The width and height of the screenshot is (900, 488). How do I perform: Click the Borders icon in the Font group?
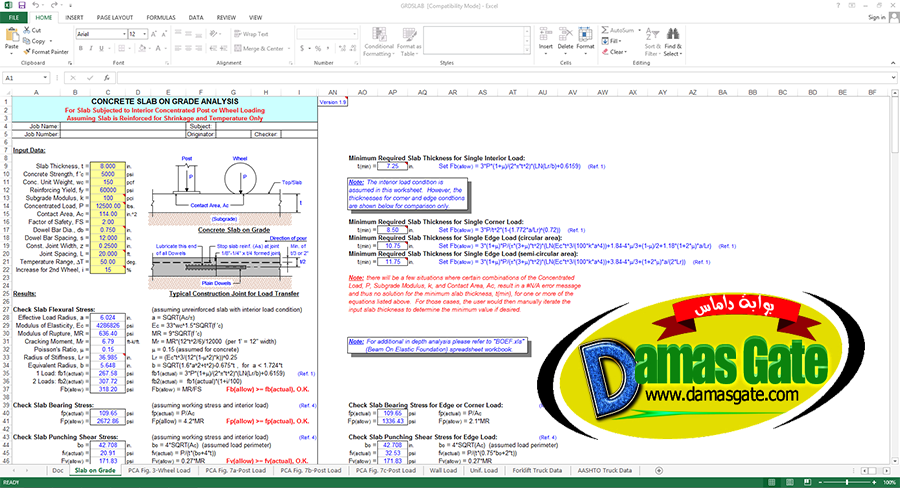[x=122, y=49]
